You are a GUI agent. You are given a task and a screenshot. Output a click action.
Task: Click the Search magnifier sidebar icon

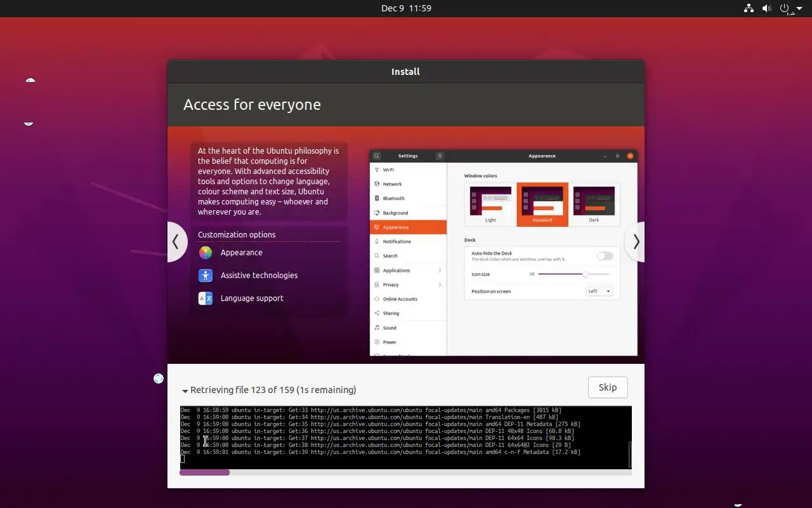pyautogui.click(x=377, y=256)
